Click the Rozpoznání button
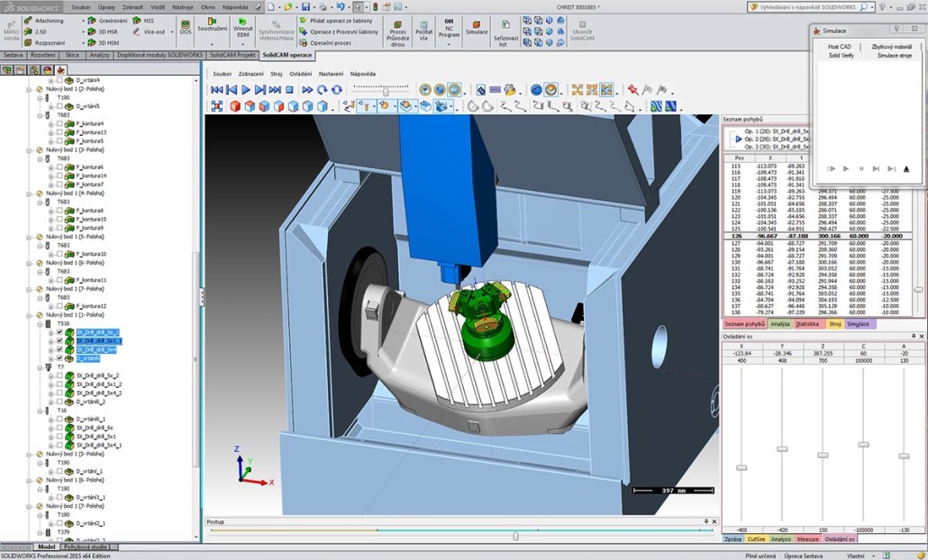928x560 pixels. tap(45, 43)
